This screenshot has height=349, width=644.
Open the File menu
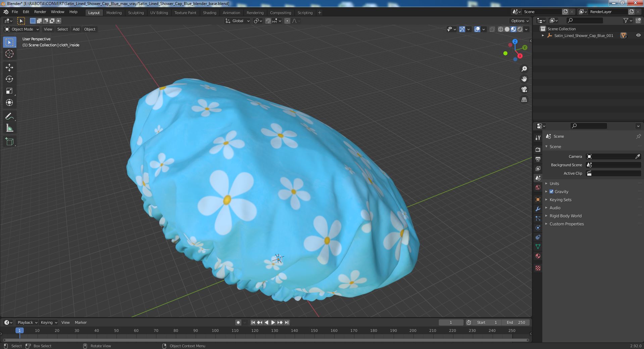15,12
